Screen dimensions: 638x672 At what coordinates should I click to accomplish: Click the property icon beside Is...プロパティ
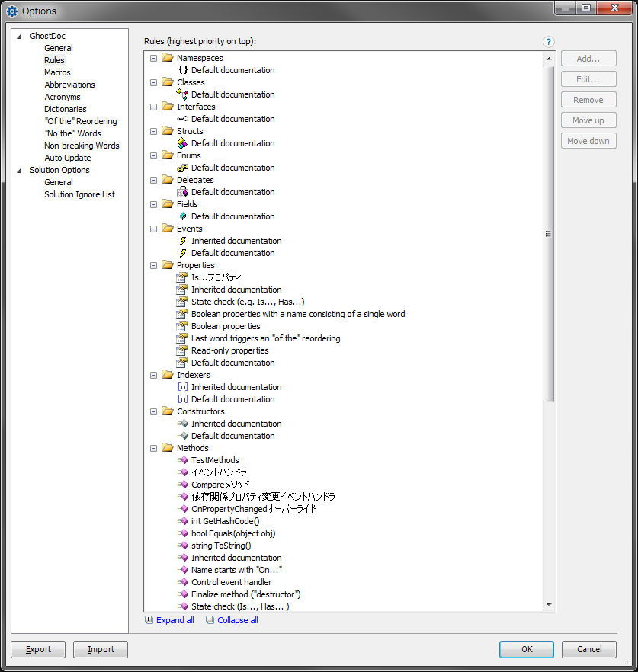tap(183, 277)
